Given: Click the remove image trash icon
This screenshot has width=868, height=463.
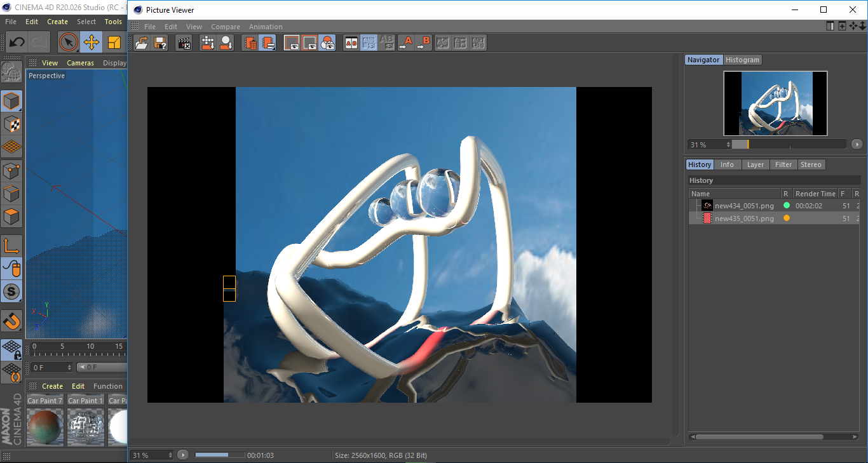Looking at the screenshot, I should (250, 43).
